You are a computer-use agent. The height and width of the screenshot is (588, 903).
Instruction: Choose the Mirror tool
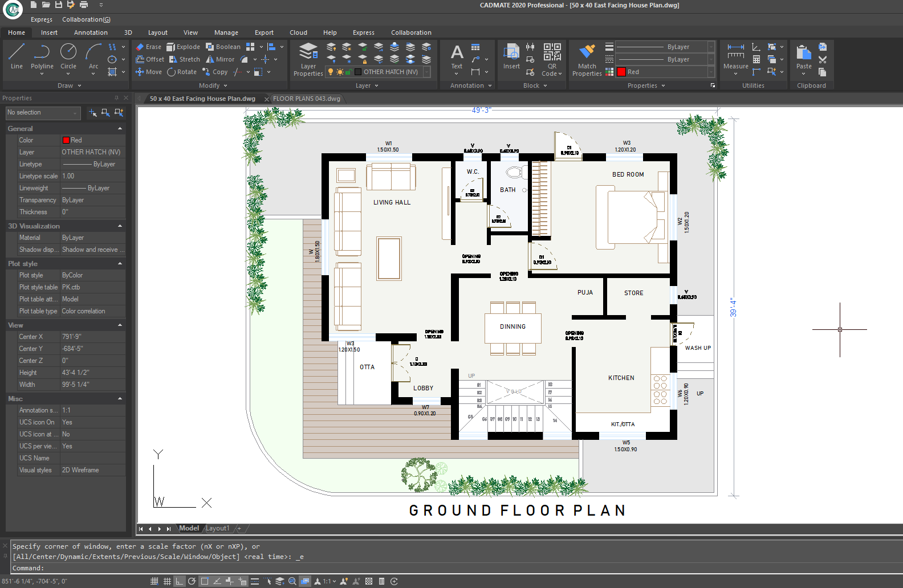(x=220, y=59)
